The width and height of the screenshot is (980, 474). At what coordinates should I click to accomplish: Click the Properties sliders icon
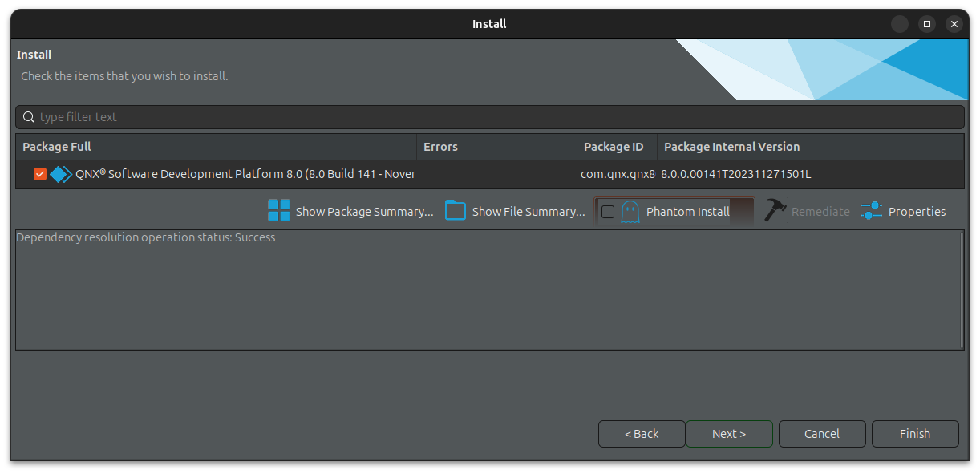click(871, 211)
